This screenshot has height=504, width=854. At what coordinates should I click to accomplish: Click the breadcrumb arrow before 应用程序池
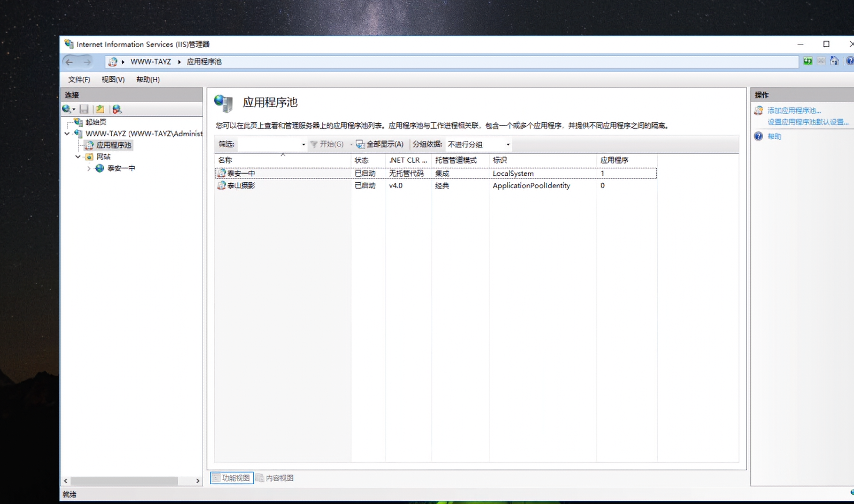click(179, 62)
